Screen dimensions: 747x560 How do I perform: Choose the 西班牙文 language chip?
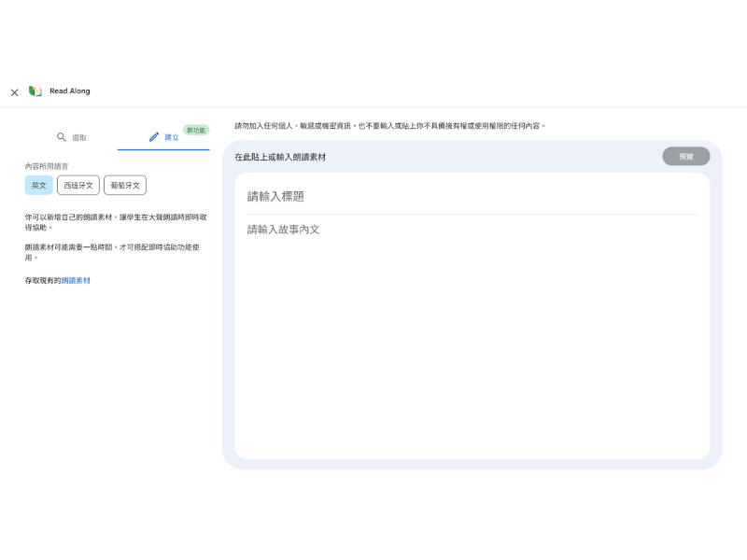pos(78,186)
